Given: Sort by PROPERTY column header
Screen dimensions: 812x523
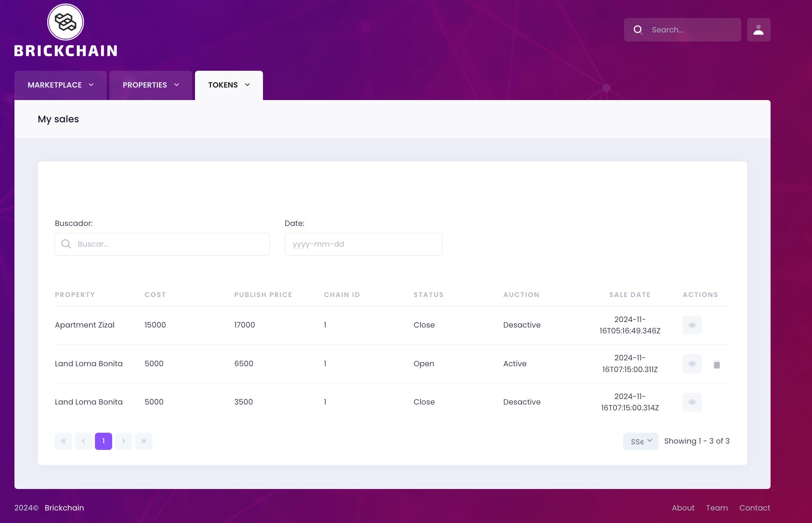Looking at the screenshot, I should click(75, 295).
